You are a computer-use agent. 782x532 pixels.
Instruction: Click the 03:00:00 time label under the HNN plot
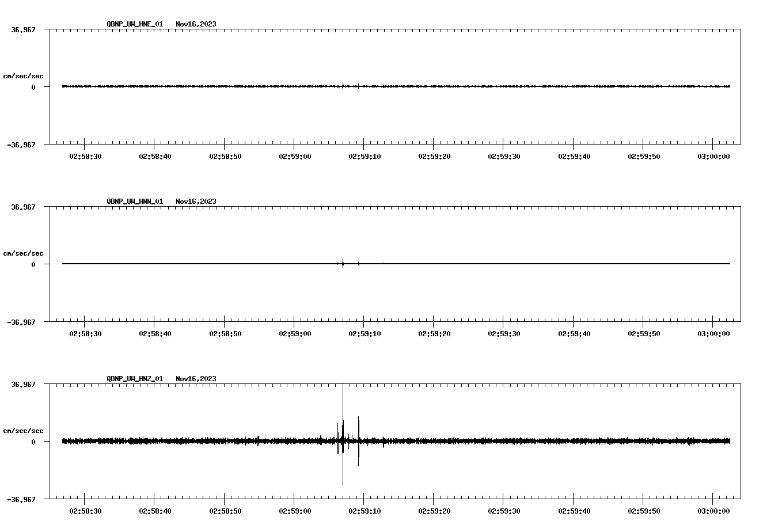[x=713, y=333]
